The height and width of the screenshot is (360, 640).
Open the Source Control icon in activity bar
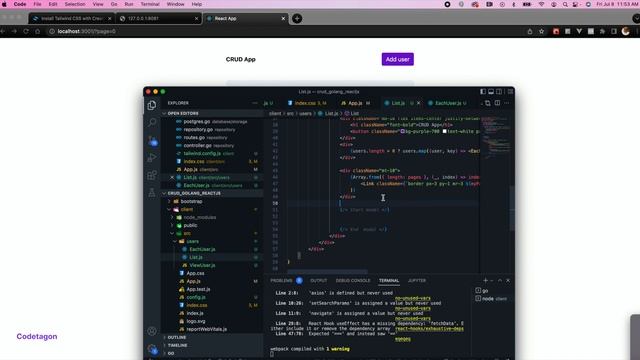coord(152,141)
